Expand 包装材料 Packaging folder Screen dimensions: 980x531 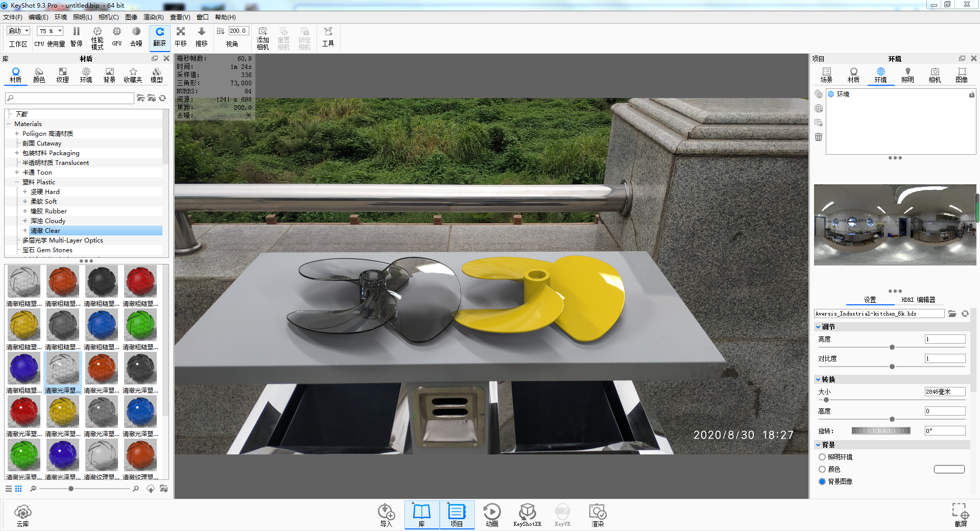pyautogui.click(x=17, y=153)
